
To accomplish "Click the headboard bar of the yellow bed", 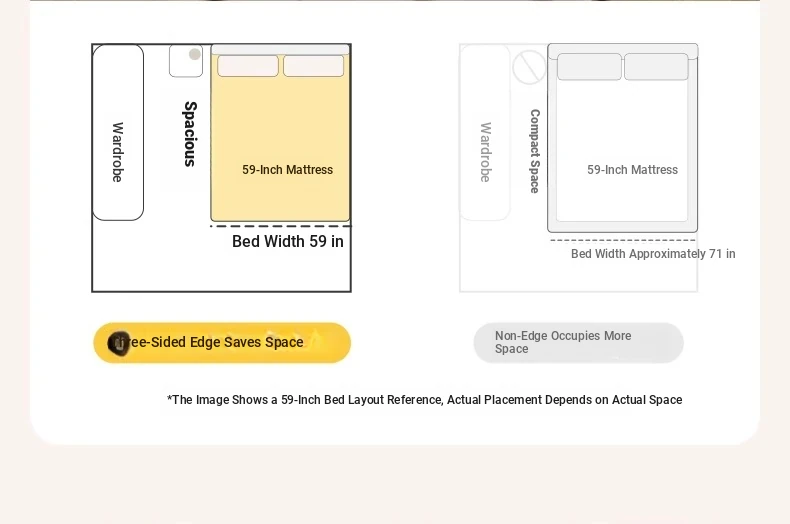I will (280, 49).
